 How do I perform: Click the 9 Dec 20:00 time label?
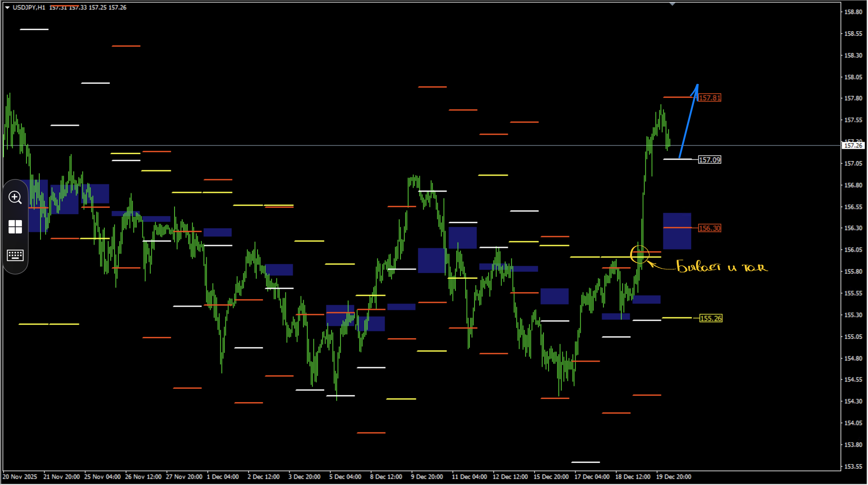coord(427,477)
